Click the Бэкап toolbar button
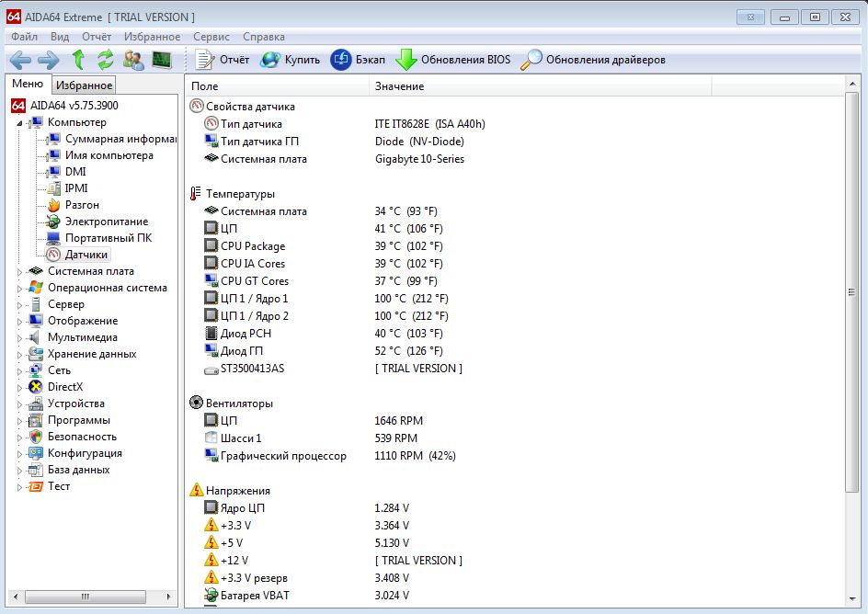The width and height of the screenshot is (868, 614). 358,60
